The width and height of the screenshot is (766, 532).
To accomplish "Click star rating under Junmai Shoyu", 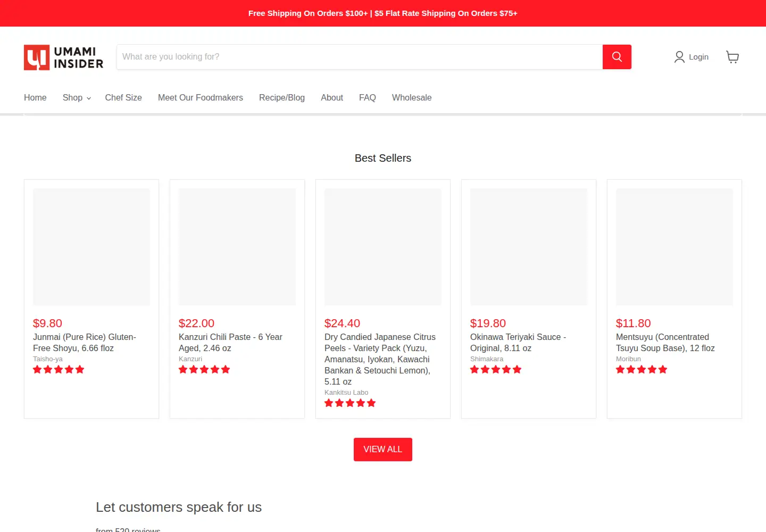I will [x=59, y=370].
